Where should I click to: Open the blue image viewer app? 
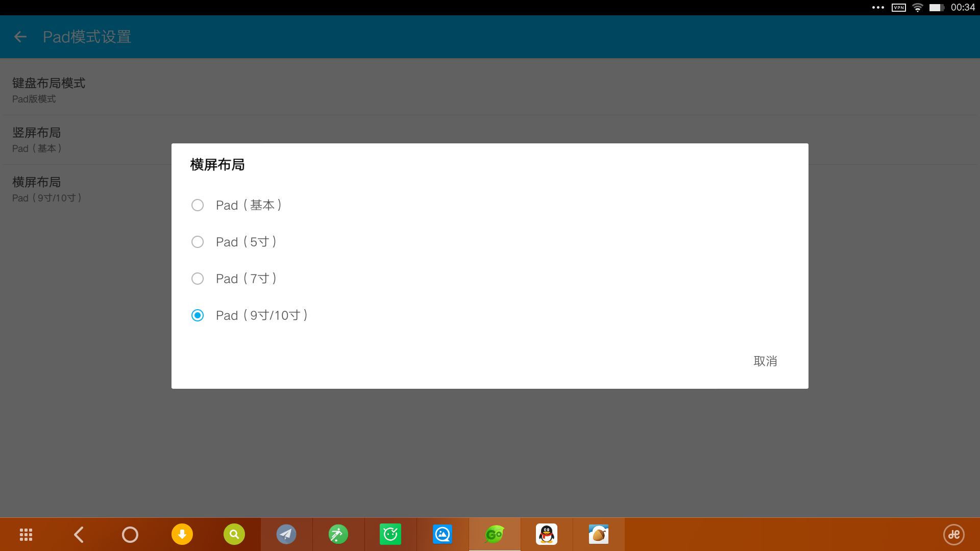443,535
